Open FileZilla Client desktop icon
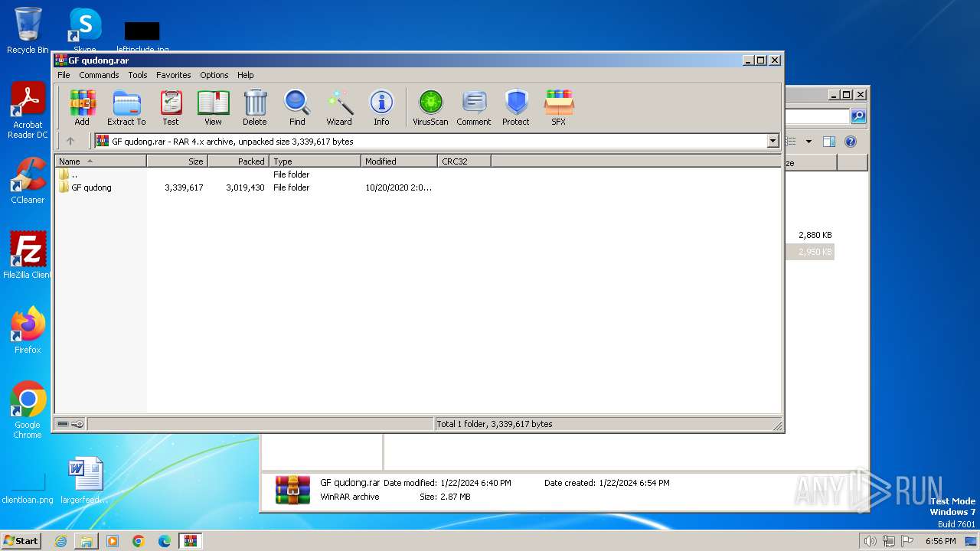 click(28, 256)
